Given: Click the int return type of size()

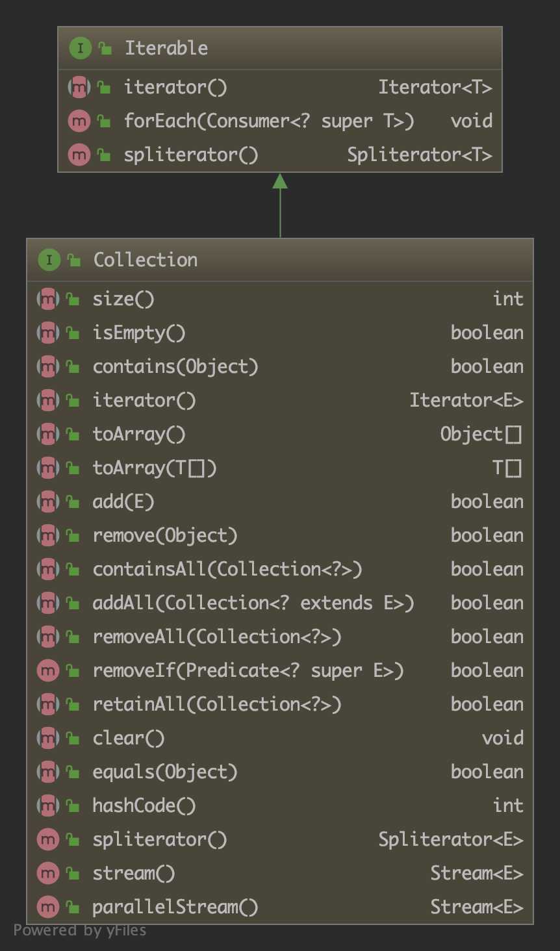Looking at the screenshot, I should tap(508, 299).
